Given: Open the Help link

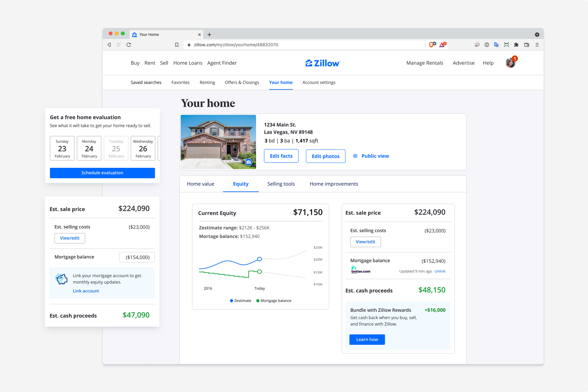Looking at the screenshot, I should (x=488, y=63).
